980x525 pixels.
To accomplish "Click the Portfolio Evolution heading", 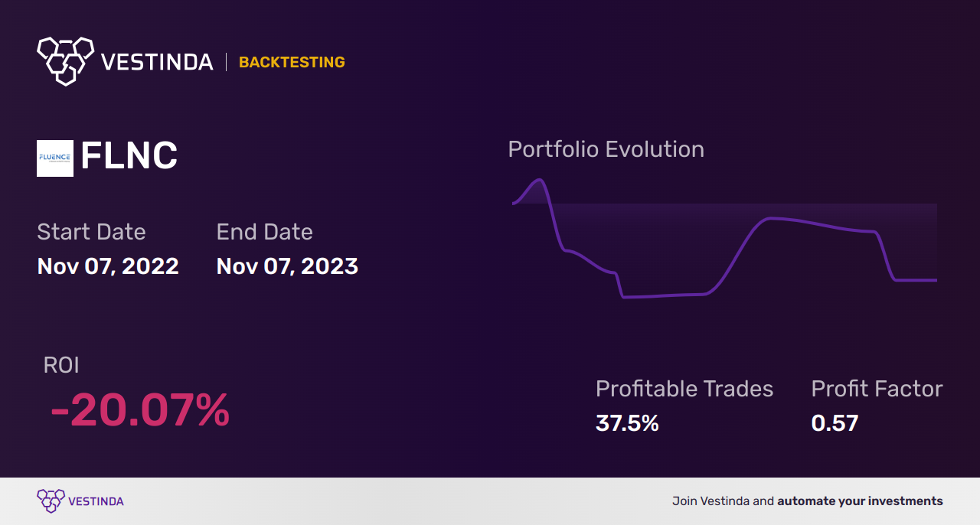I will click(606, 149).
